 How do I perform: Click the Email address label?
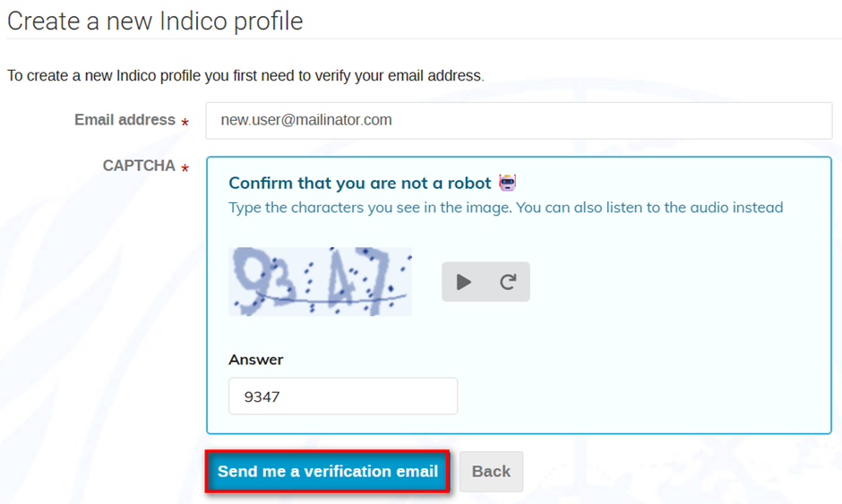125,120
